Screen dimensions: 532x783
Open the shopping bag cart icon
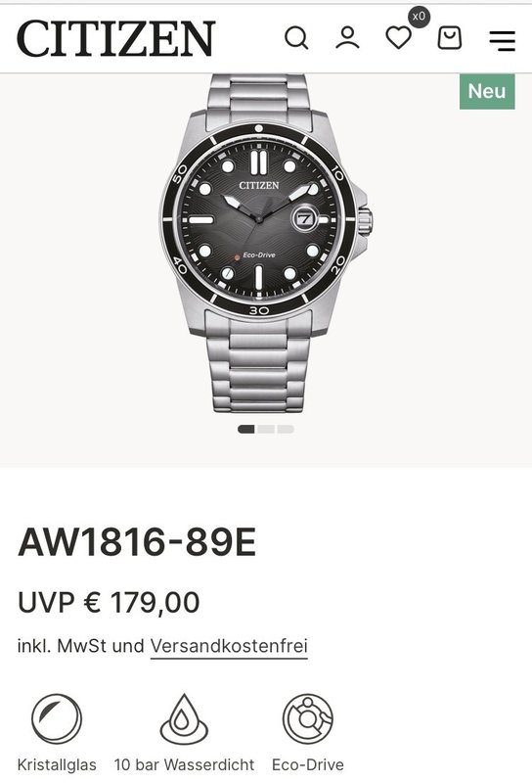449,38
